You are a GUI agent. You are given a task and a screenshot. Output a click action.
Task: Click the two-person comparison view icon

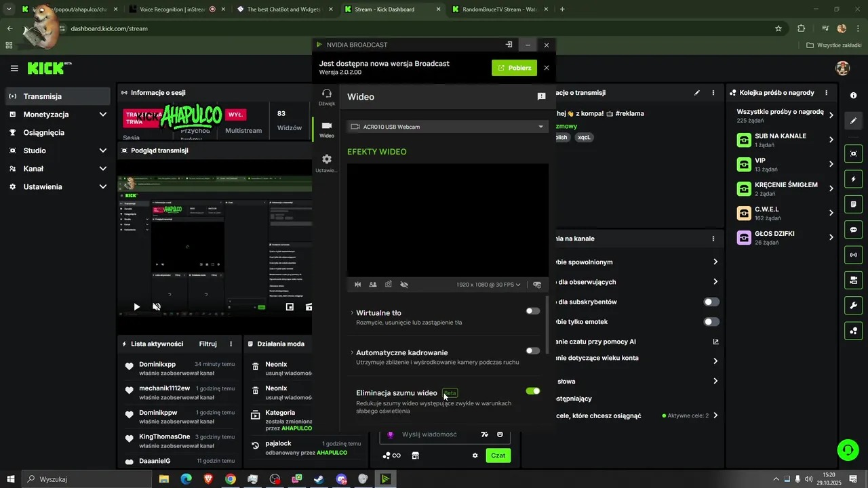[x=373, y=285]
